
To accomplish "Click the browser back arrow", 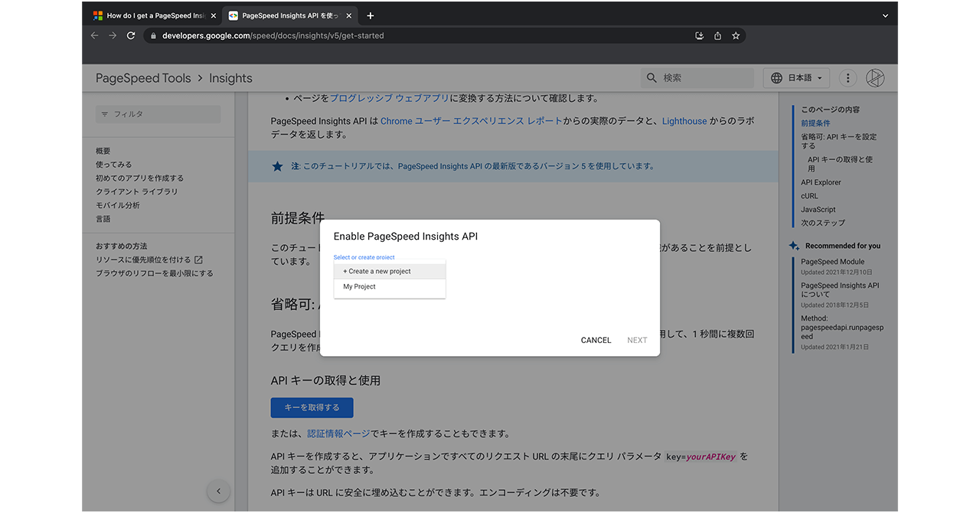I will pos(94,35).
